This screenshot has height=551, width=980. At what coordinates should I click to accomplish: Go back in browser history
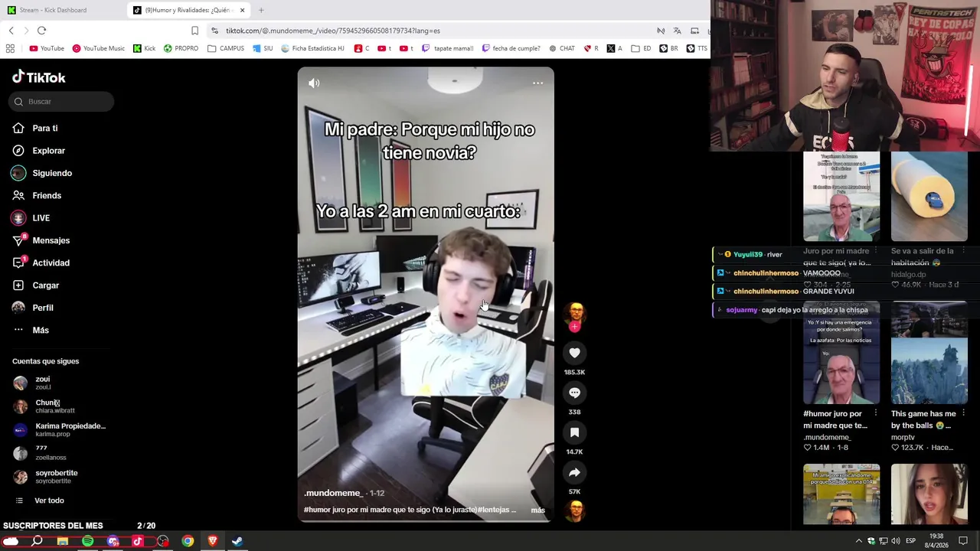point(11,31)
